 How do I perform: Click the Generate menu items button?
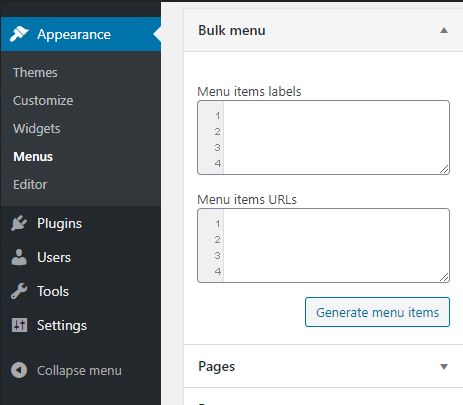[377, 312]
